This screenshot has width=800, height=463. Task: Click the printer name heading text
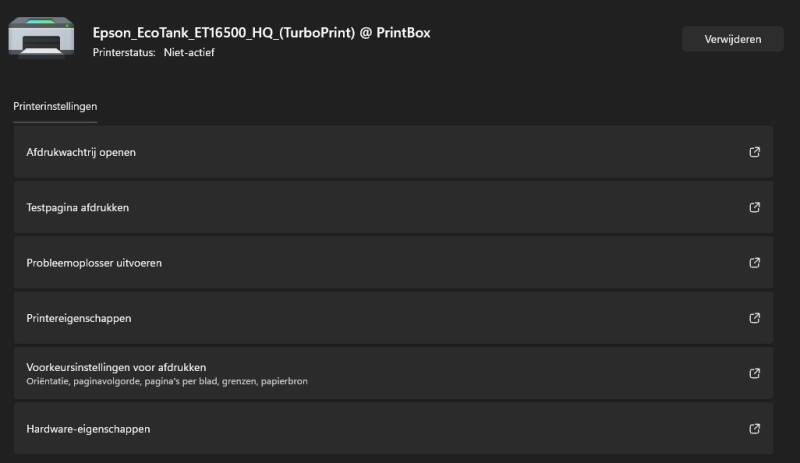tap(261, 32)
